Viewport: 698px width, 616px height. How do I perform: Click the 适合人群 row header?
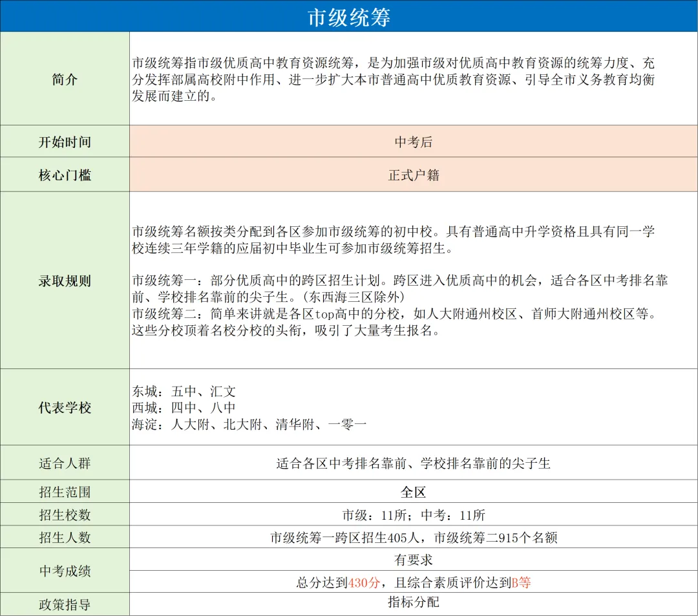click(x=64, y=462)
